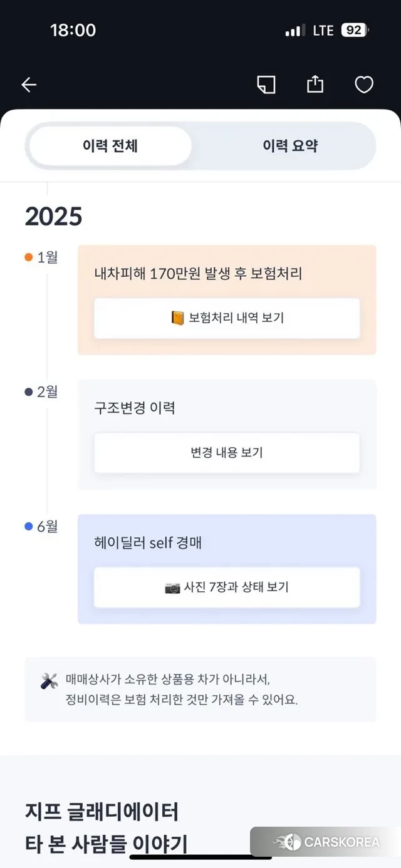Tap the wrench tools icon
The image size is (401, 868).
point(49,681)
